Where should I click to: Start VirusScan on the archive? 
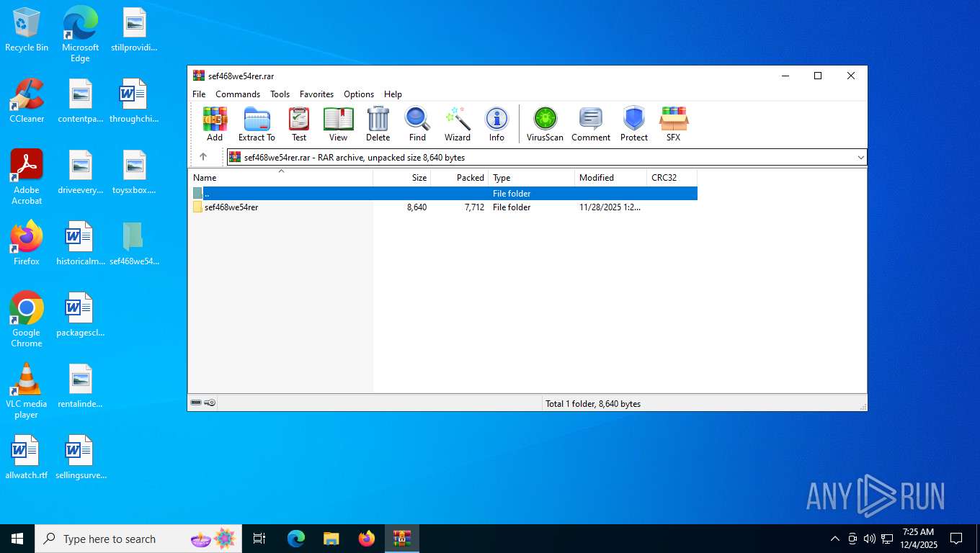pos(545,124)
